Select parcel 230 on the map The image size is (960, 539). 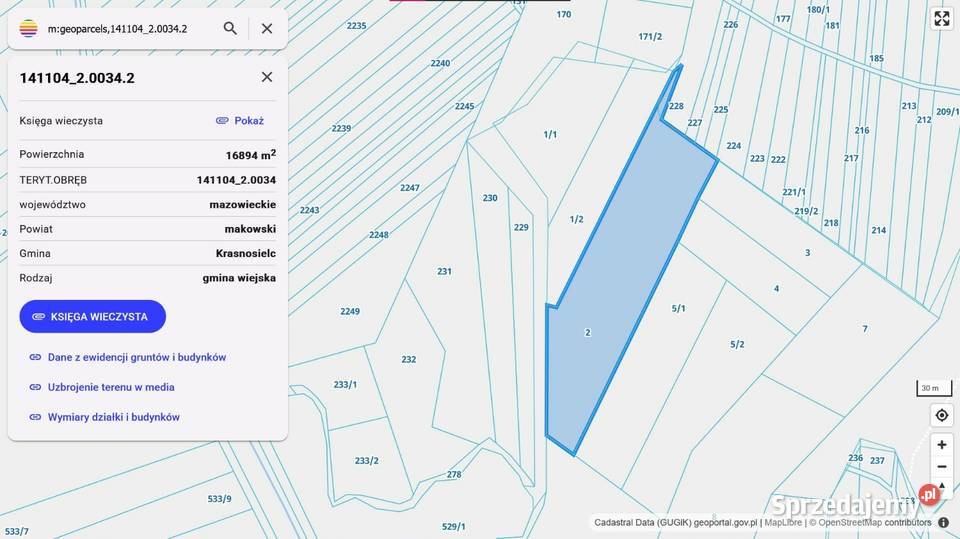490,198
